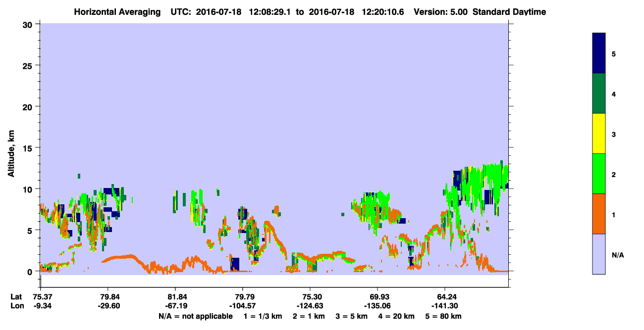Screen dimensions: 644x330
Task: Click the lavender N/A color bar segment
Action: click(599, 254)
